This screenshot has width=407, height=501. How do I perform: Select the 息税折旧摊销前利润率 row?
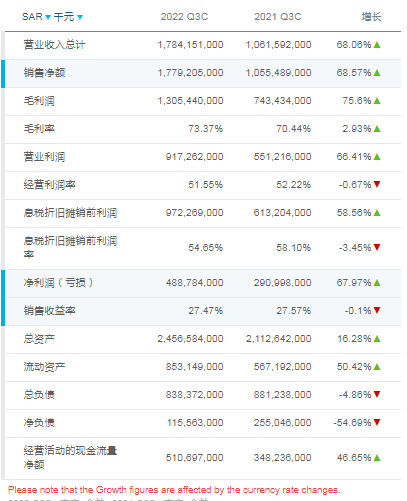(x=203, y=248)
